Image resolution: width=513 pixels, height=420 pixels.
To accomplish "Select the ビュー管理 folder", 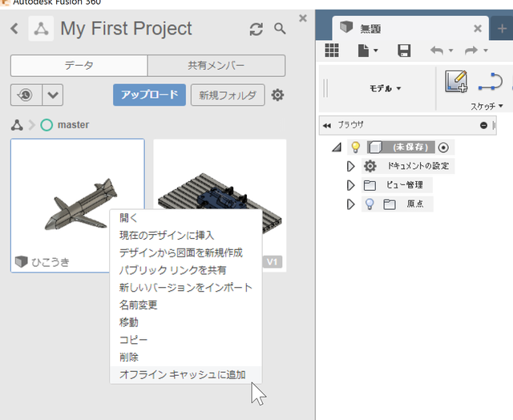I will click(x=398, y=185).
